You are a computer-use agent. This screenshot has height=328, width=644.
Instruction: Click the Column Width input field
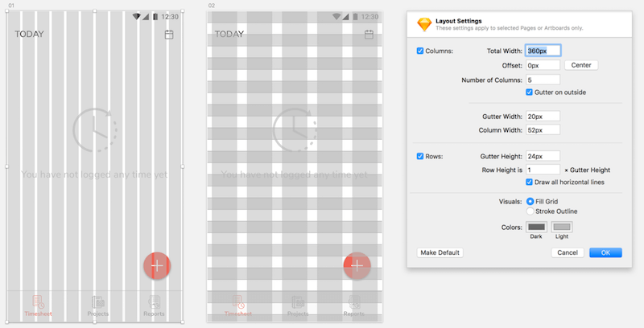pyautogui.click(x=543, y=130)
